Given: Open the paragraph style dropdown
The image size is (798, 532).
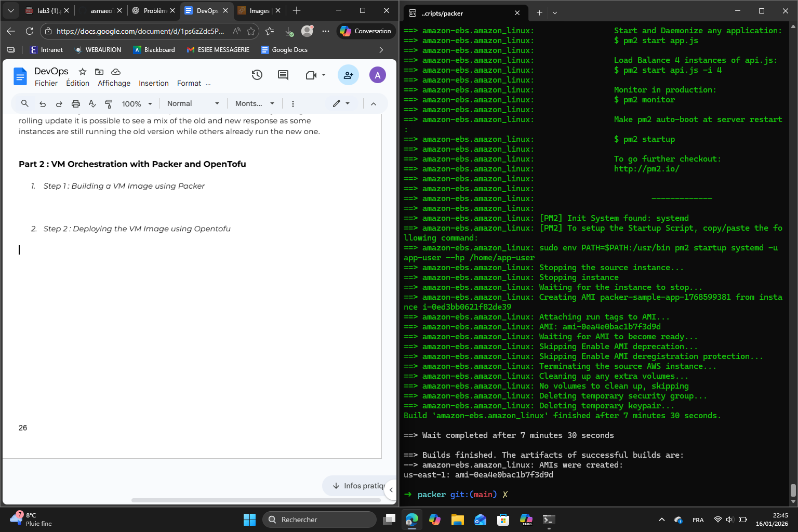Looking at the screenshot, I should (x=192, y=103).
